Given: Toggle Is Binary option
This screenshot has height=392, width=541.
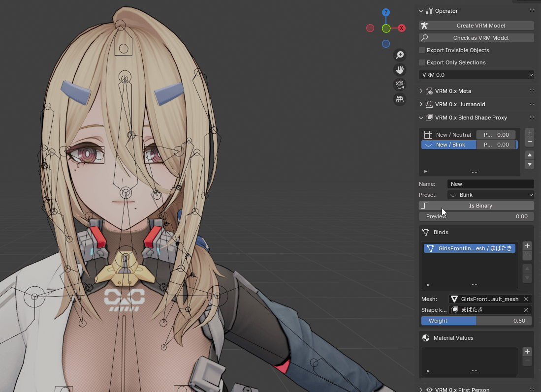Looking at the screenshot, I should [x=476, y=206].
